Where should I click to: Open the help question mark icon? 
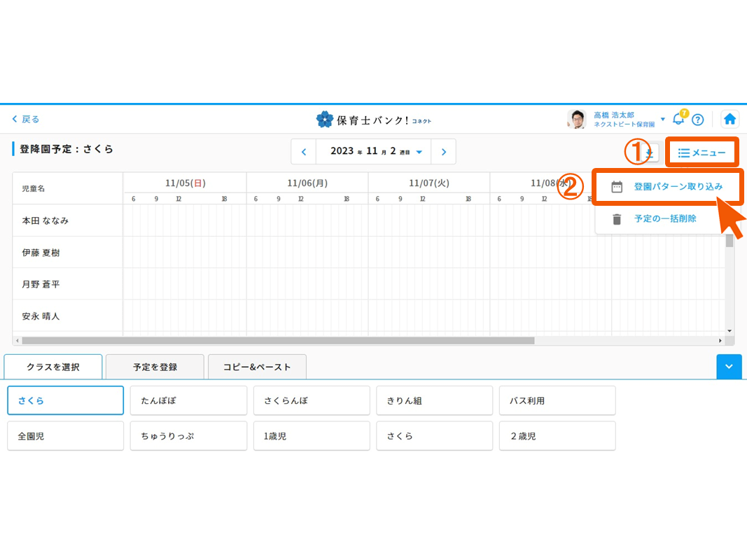[697, 119]
